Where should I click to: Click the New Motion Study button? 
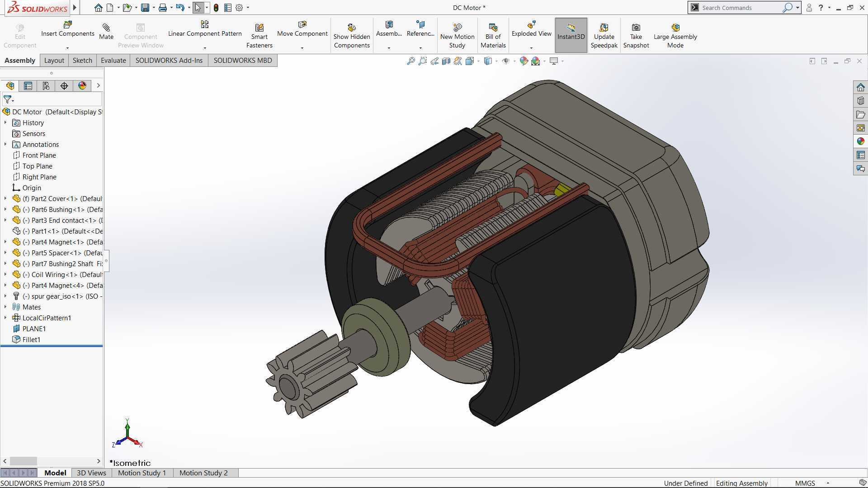(x=457, y=35)
